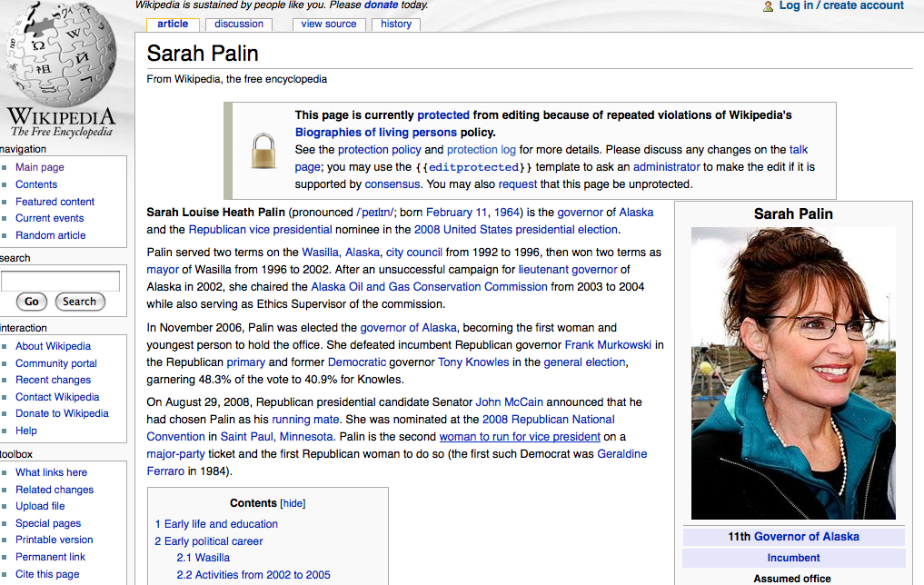Jump to 2.2 Activities from 2002 to 2005
Image resolution: width=924 pixels, height=585 pixels.
click(253, 575)
